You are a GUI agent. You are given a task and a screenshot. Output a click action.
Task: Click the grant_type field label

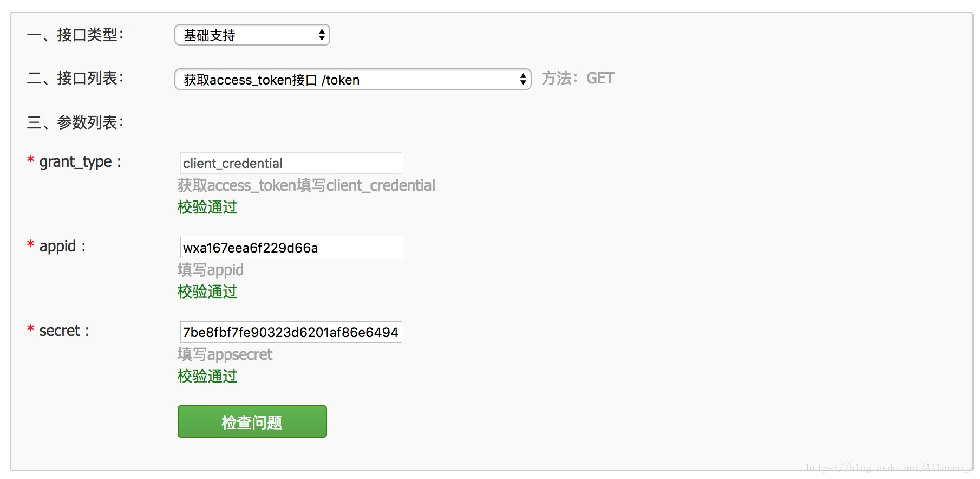click(x=80, y=162)
